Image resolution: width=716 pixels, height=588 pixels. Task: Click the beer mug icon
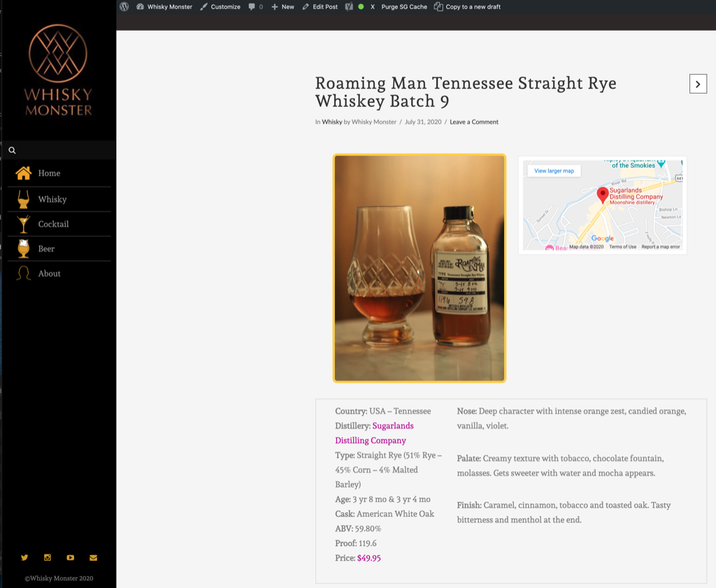click(x=23, y=249)
